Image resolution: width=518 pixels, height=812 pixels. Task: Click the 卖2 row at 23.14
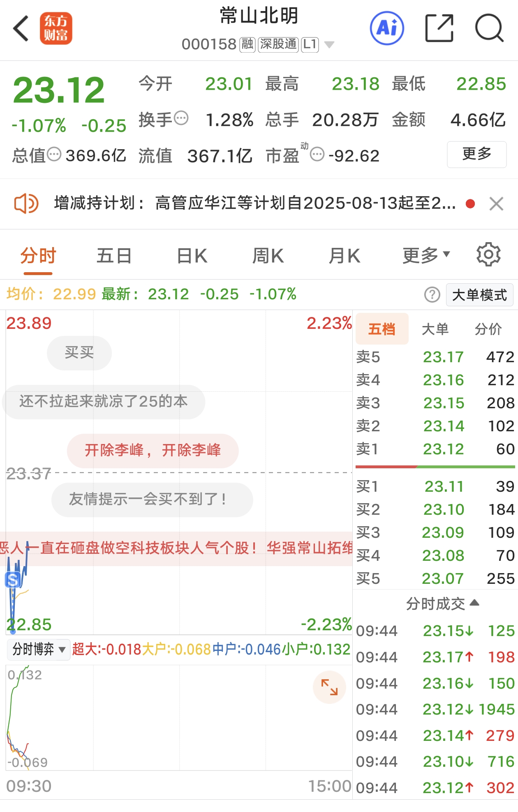tap(435, 426)
